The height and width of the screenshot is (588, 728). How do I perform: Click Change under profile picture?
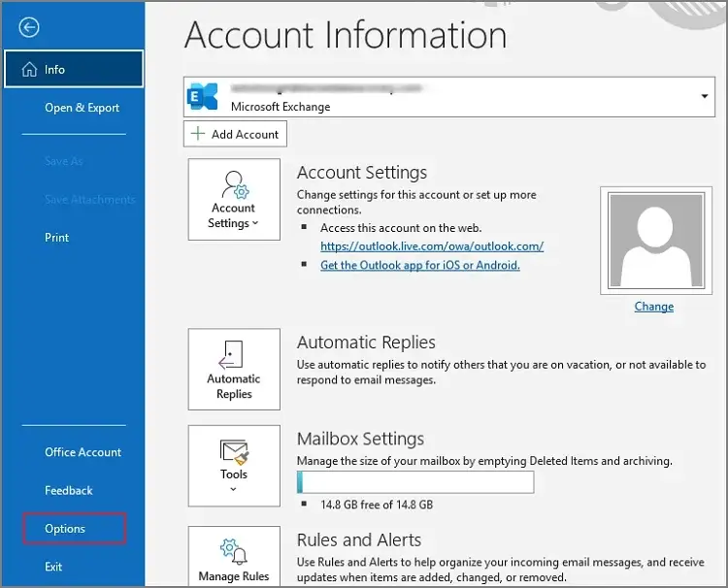point(653,307)
